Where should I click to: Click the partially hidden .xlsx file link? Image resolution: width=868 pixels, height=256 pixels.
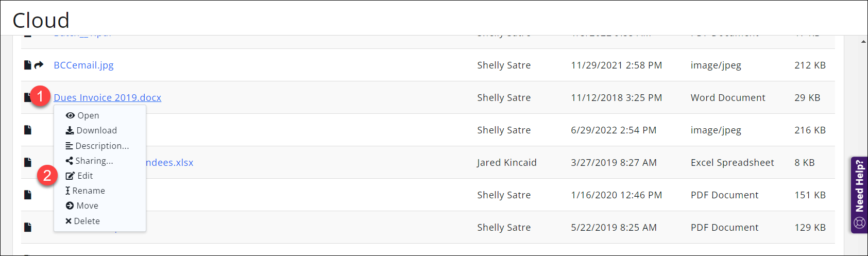[169, 163]
